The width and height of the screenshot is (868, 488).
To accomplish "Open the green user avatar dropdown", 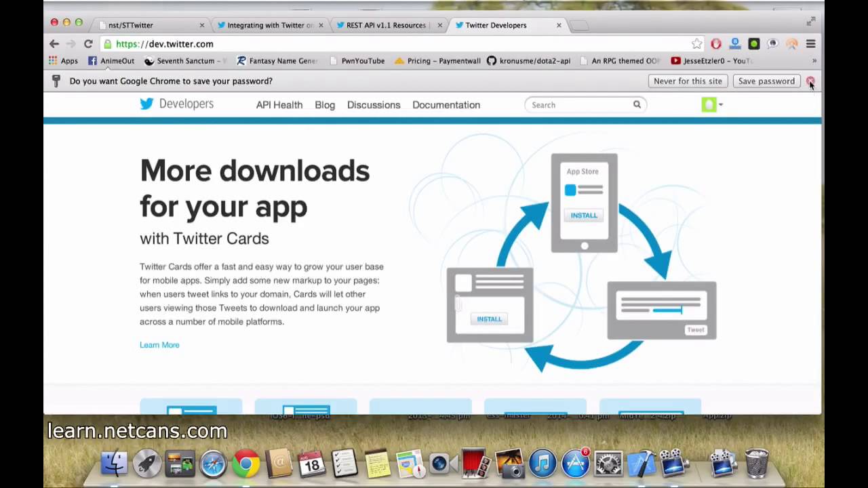I will (x=712, y=104).
